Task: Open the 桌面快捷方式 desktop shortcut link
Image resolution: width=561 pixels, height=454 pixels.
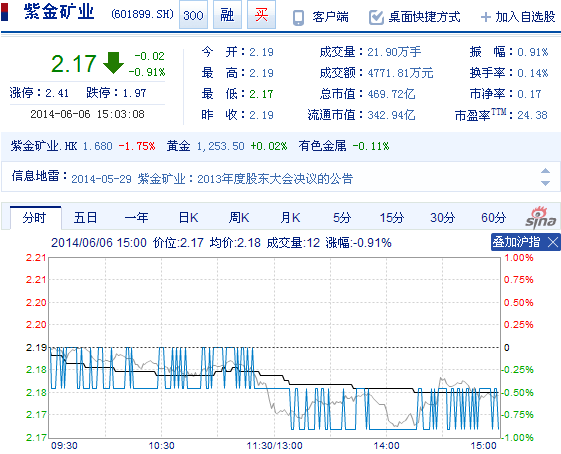Action: (x=424, y=17)
